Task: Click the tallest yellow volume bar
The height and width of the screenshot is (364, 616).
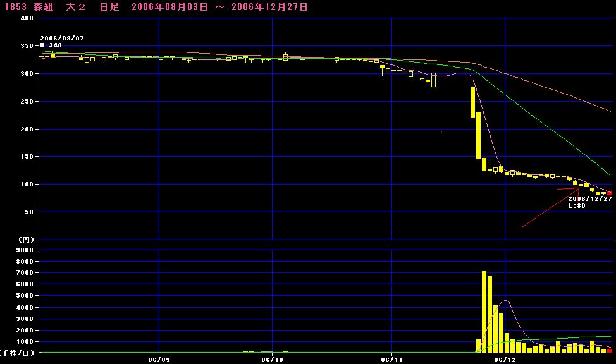Action: (484, 312)
